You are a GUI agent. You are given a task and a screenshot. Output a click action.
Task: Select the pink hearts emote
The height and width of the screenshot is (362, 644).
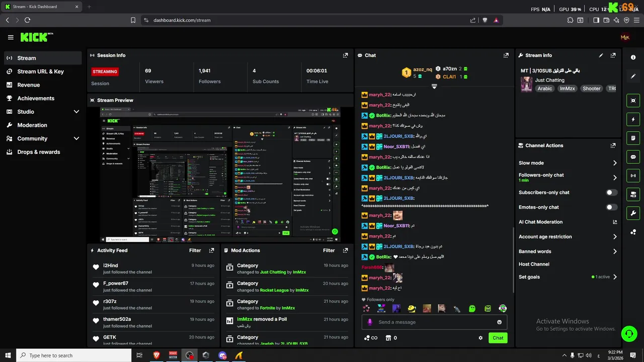pyautogui.click(x=366, y=308)
